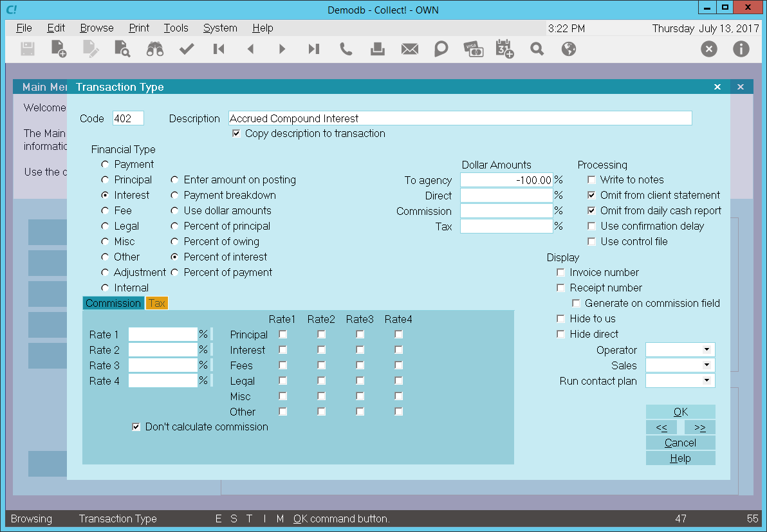
Task: Enable the Write to notes checkbox
Action: (592, 180)
